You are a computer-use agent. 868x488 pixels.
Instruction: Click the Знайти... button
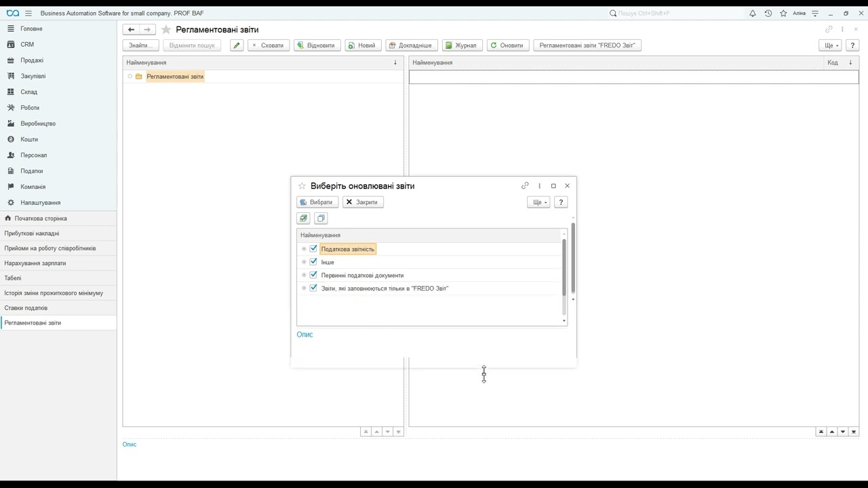(x=141, y=45)
